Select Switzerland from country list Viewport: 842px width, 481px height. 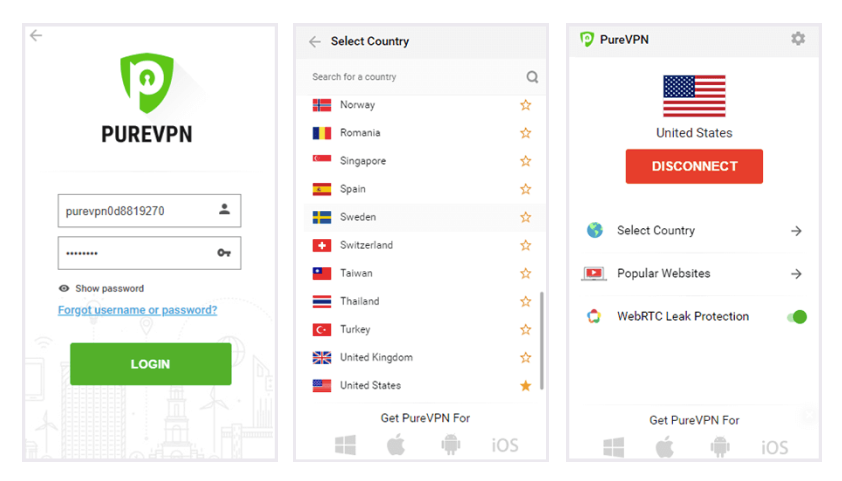click(424, 245)
